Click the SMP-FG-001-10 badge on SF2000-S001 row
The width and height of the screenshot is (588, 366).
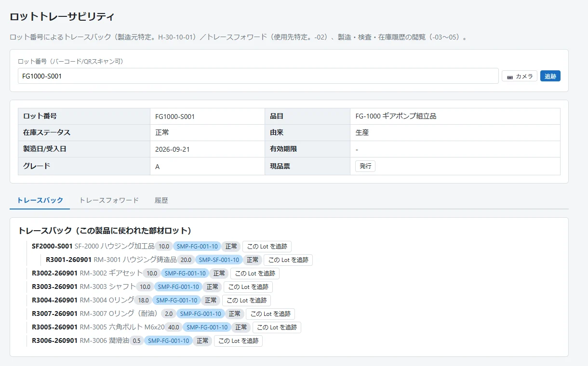click(197, 247)
